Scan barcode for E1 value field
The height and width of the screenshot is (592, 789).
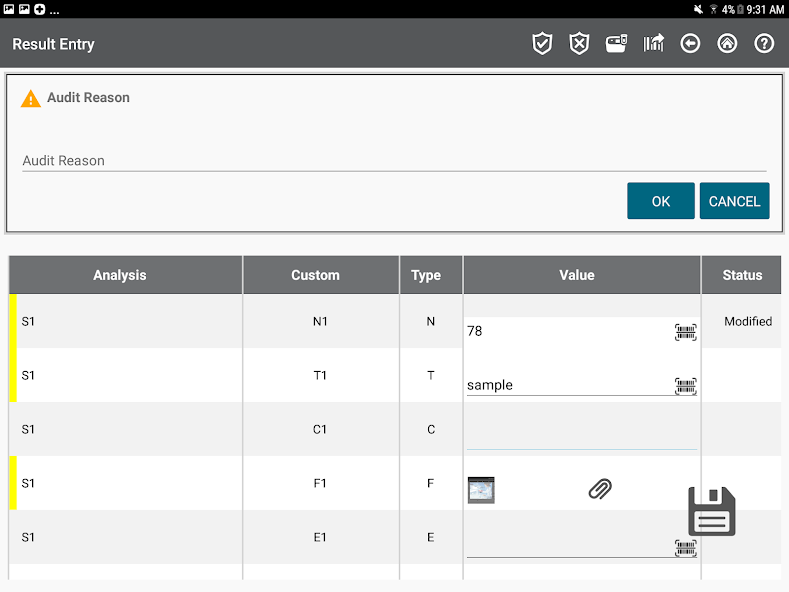pos(685,548)
